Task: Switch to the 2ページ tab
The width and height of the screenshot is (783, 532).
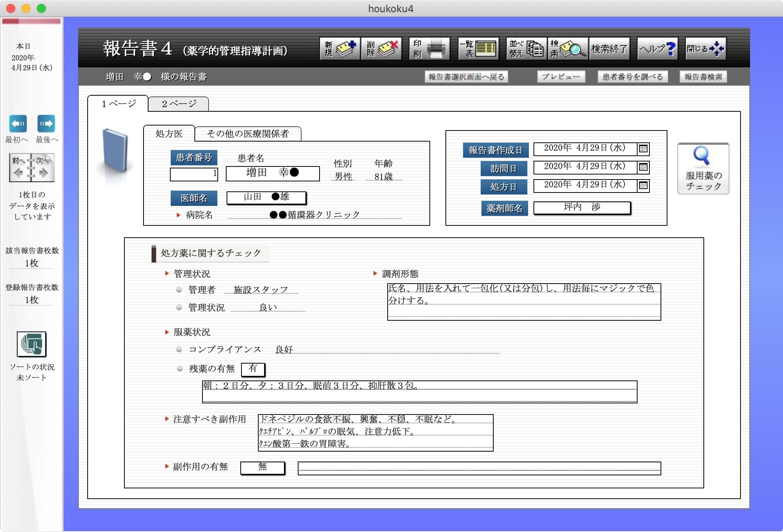Action: point(178,104)
